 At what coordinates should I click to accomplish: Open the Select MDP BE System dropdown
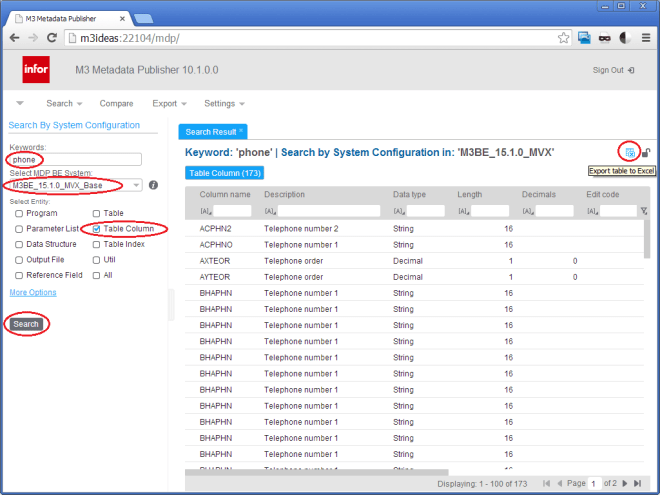click(x=135, y=185)
